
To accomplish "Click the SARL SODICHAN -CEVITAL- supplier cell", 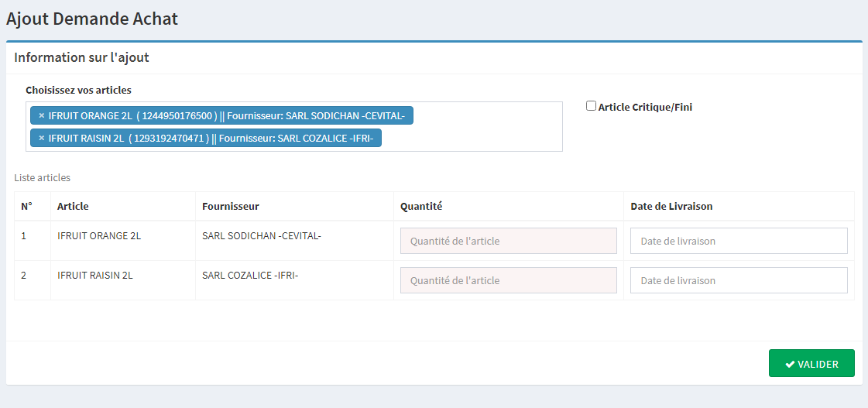I will (x=261, y=235).
